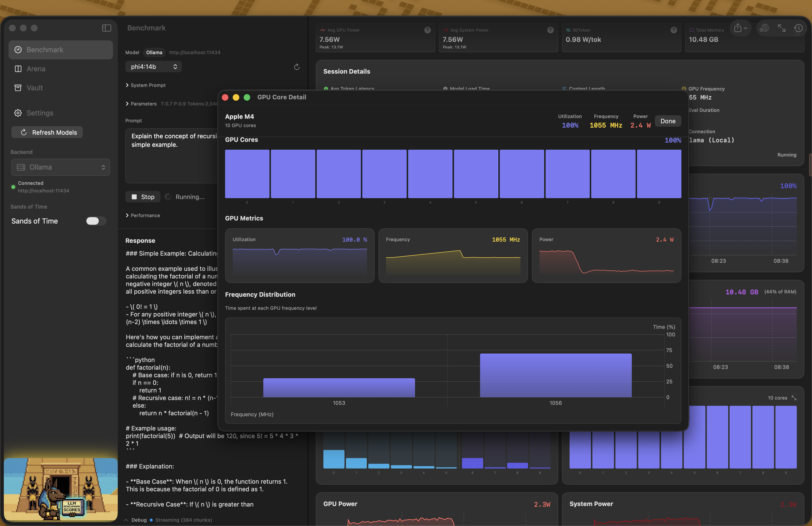Click the Settings gear icon
This screenshot has width=812, height=526.
pyautogui.click(x=18, y=113)
